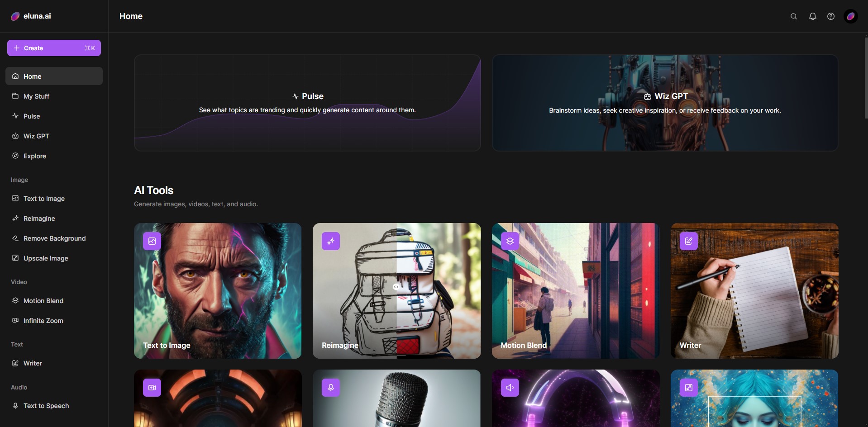Click the Pulse icon in sidebar
The height and width of the screenshot is (427, 868).
(15, 116)
